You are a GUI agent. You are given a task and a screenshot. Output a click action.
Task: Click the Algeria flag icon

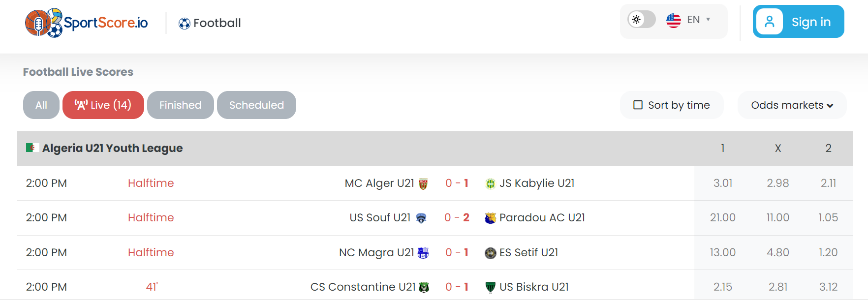click(32, 148)
